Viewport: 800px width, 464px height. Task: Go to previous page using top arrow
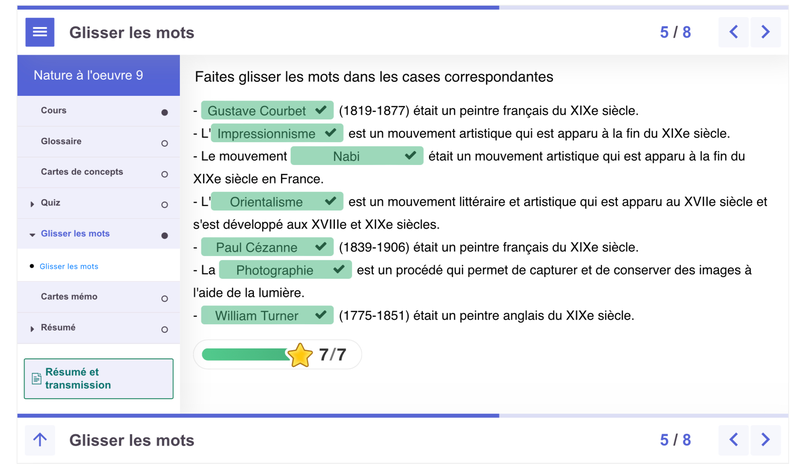click(733, 32)
